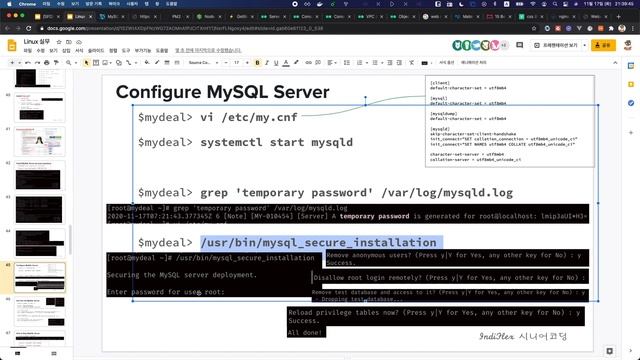Select the line tool
This screenshot has width=640, height=360.
point(129,63)
